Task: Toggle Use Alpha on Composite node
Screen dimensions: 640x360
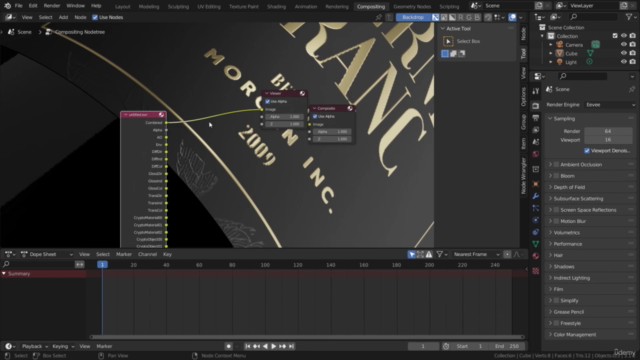Action: (x=315, y=116)
